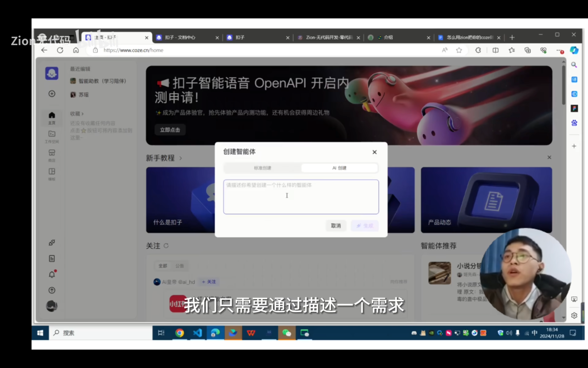Go to 主页 in the Coze sidebar
588x368 pixels.
pos(52,118)
